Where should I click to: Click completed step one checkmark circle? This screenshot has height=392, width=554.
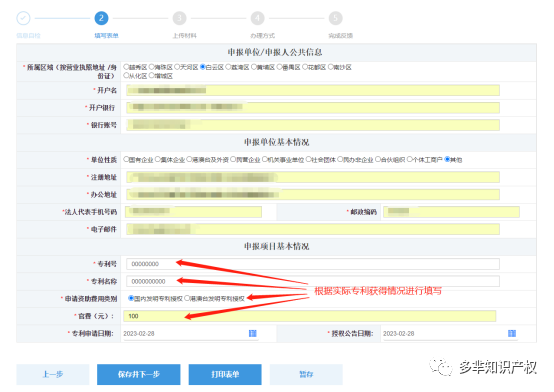pyautogui.click(x=23, y=18)
